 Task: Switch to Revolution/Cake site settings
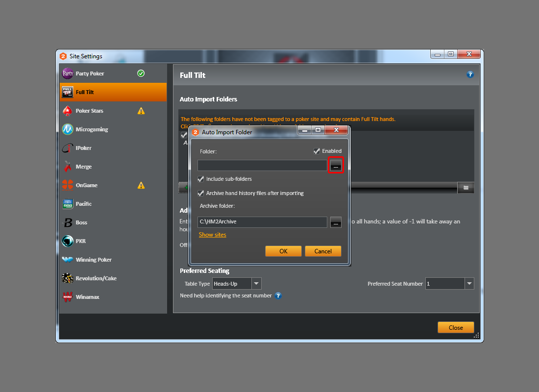point(96,278)
